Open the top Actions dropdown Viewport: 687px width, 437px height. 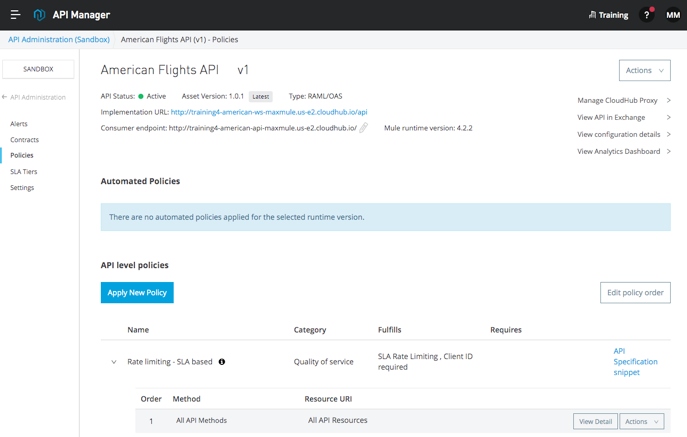tap(645, 70)
